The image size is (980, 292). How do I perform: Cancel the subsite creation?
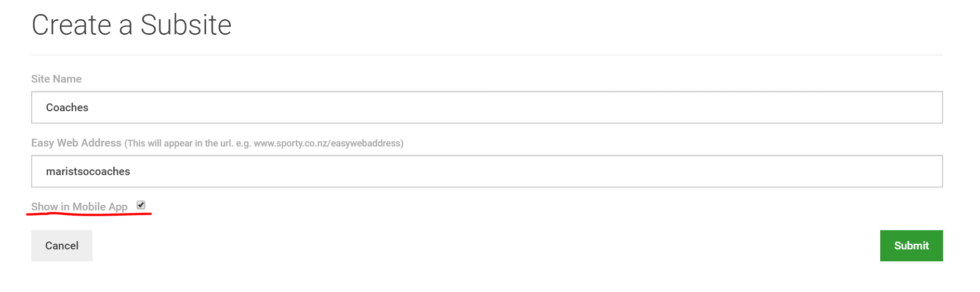tap(62, 246)
